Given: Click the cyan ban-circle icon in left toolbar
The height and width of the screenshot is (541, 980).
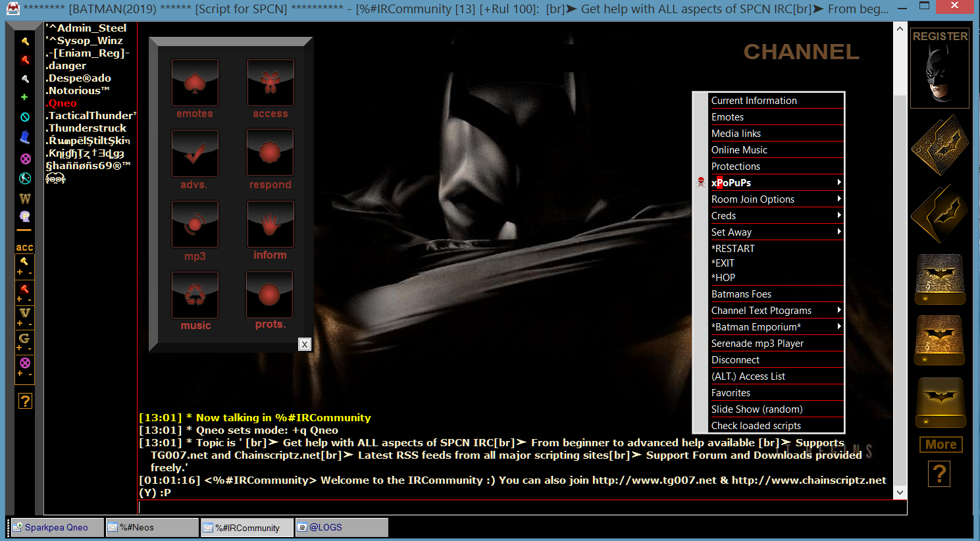Looking at the screenshot, I should pyautogui.click(x=25, y=117).
